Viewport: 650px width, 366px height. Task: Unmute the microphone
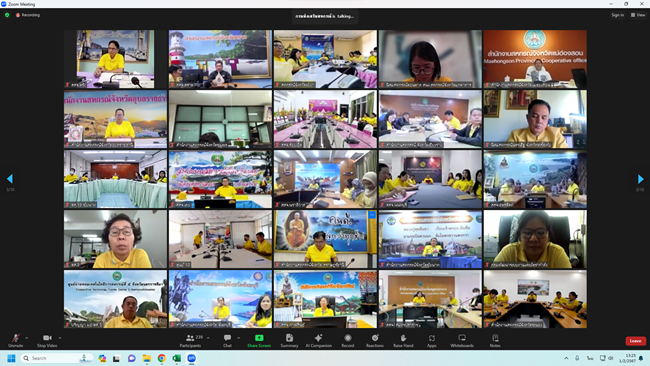15,340
